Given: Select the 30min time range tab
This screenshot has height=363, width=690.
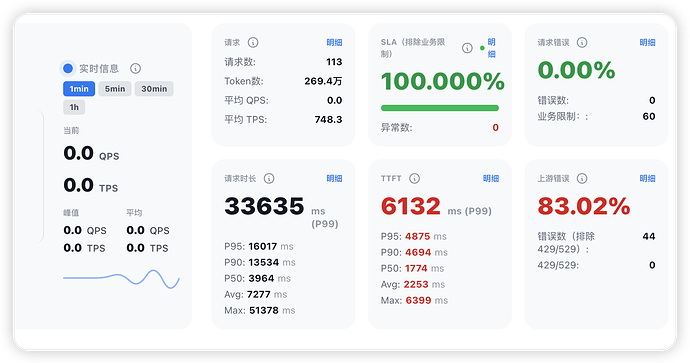Looking at the screenshot, I should click(154, 88).
